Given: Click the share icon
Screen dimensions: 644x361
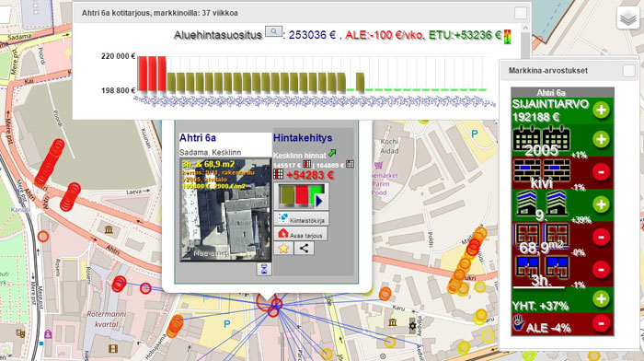Looking at the screenshot, I should 304,248.
